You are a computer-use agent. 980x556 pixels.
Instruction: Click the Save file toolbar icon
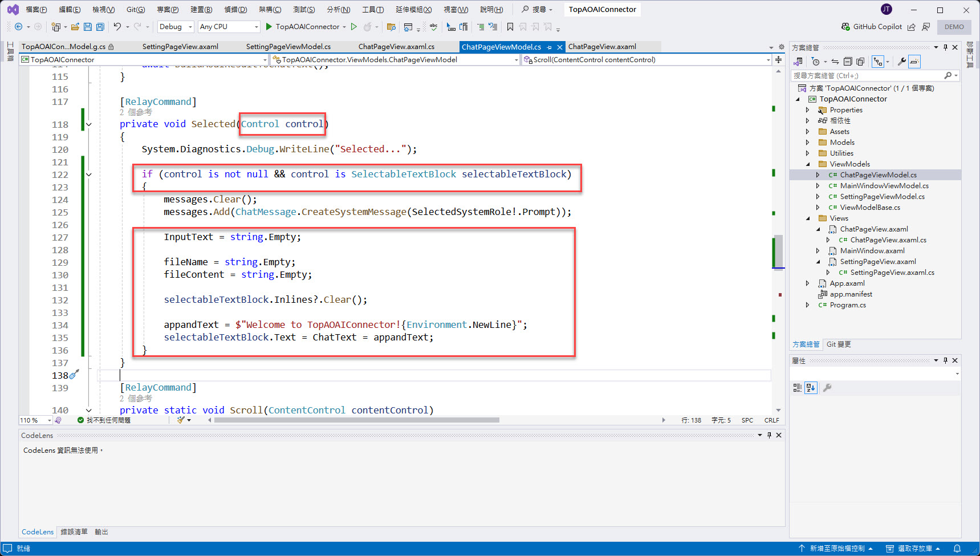[x=88, y=27]
